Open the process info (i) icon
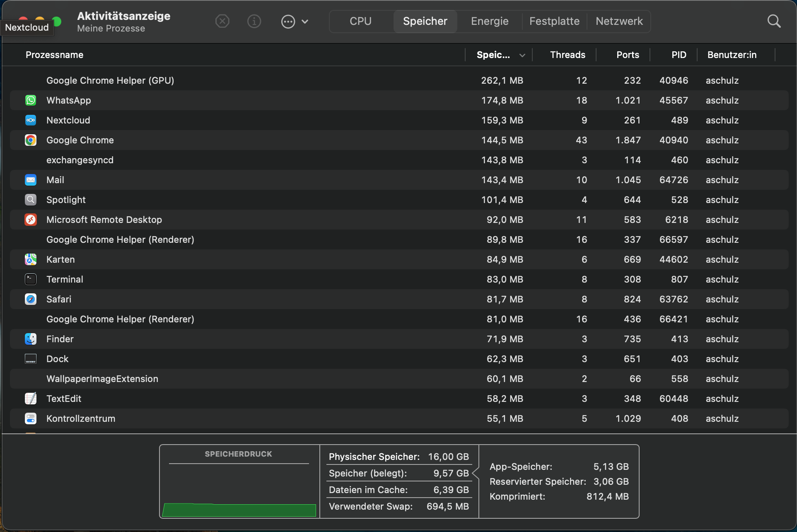Image resolution: width=797 pixels, height=532 pixels. point(254,21)
